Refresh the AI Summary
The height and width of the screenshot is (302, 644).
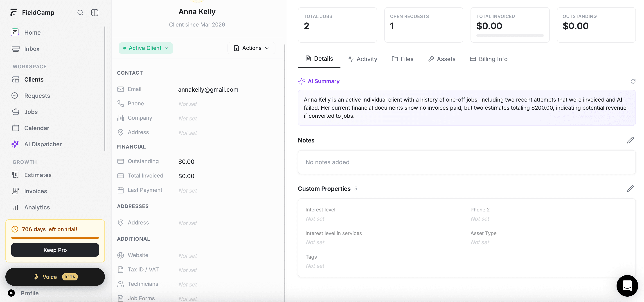point(633,81)
